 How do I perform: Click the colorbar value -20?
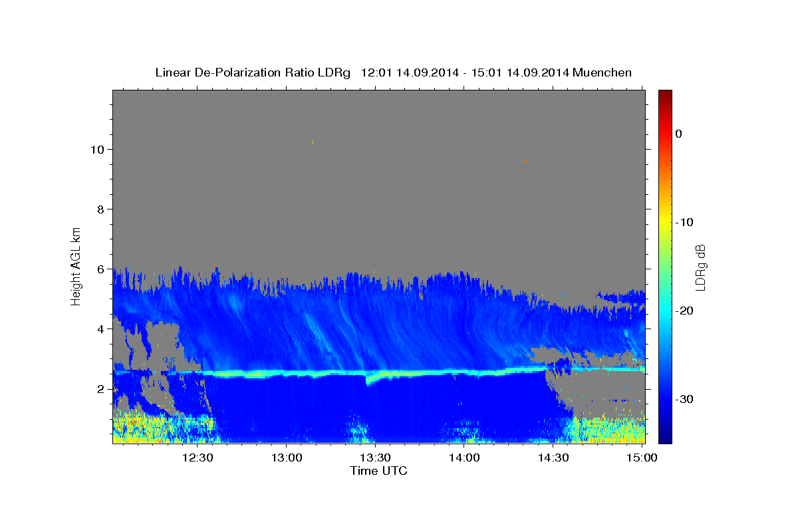(x=684, y=311)
